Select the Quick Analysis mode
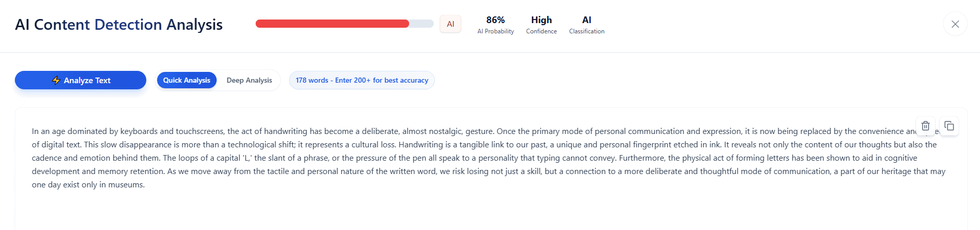The image size is (980, 230). tap(186, 80)
